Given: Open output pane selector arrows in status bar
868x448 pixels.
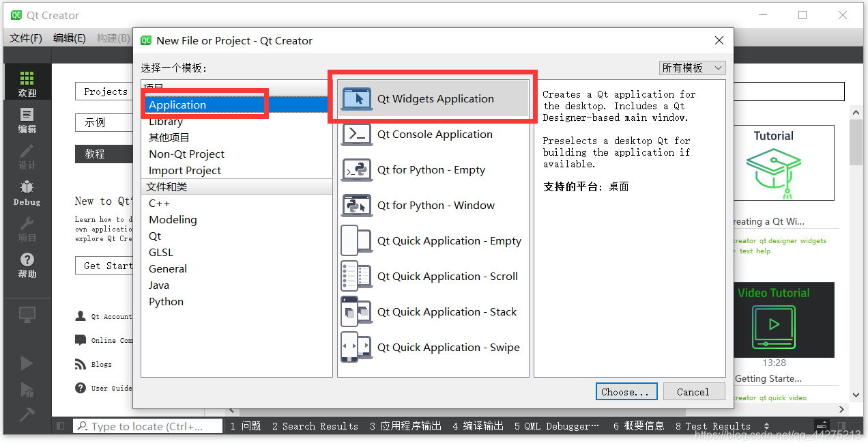Looking at the screenshot, I should pyautogui.click(x=766, y=426).
